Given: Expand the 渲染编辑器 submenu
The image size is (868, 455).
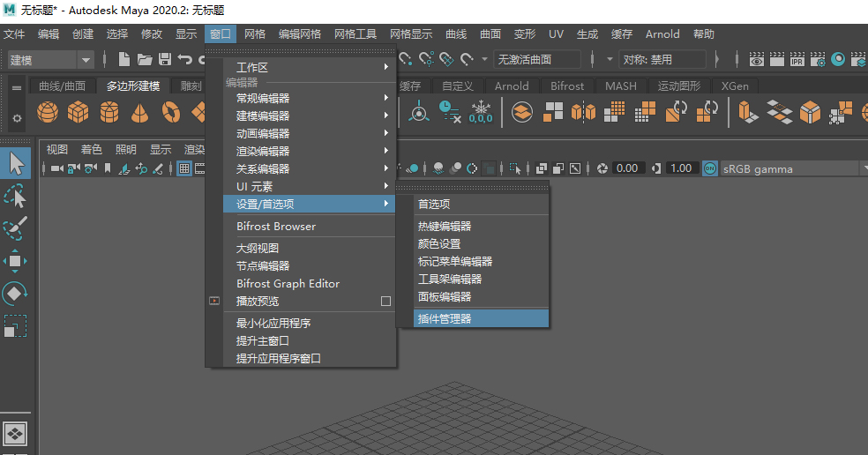Looking at the screenshot, I should [x=310, y=151].
